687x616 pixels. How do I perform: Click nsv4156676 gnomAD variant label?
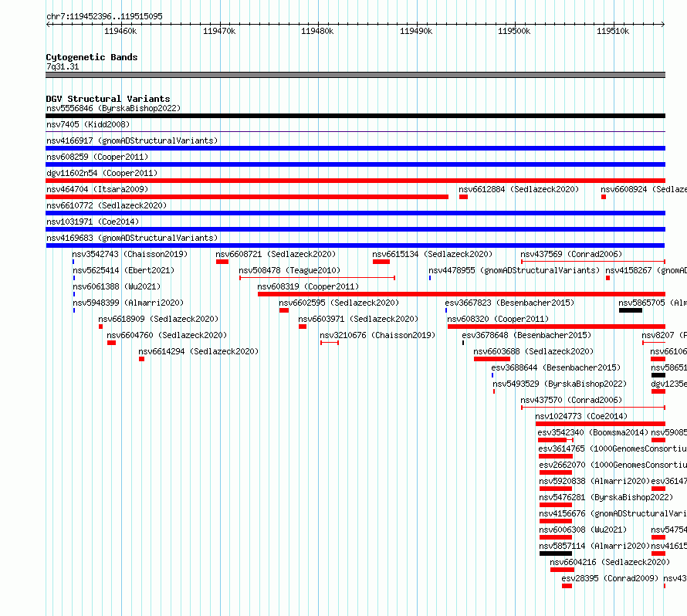613,513
